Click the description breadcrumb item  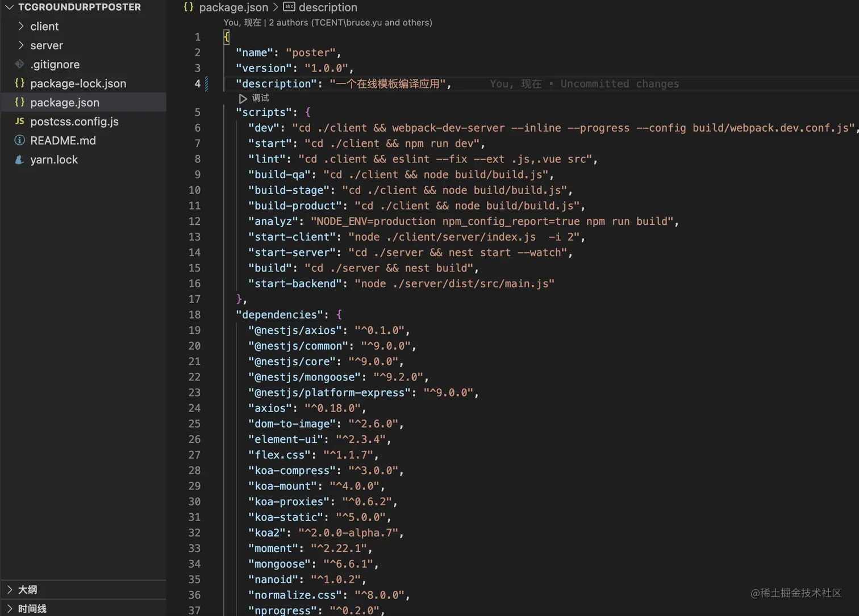pos(328,7)
